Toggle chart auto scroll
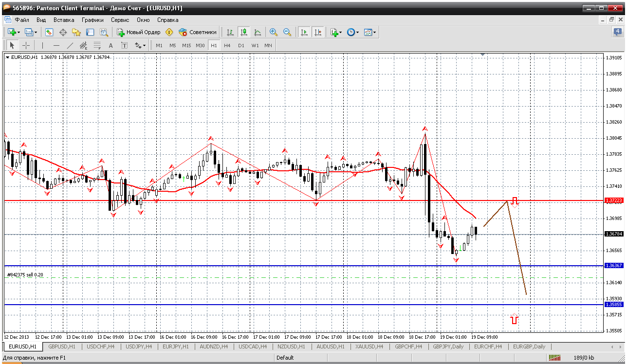The height and width of the screenshot is (364, 627). tap(304, 32)
